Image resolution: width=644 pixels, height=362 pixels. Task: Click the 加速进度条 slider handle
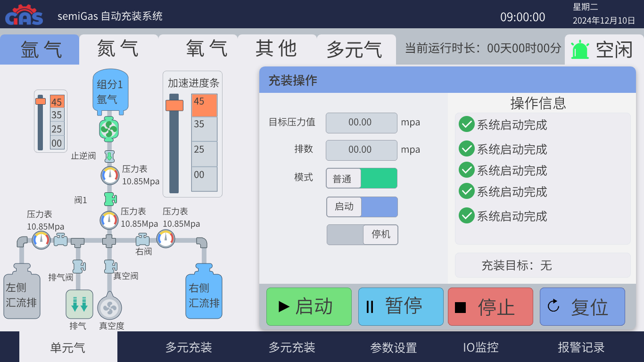click(x=174, y=106)
